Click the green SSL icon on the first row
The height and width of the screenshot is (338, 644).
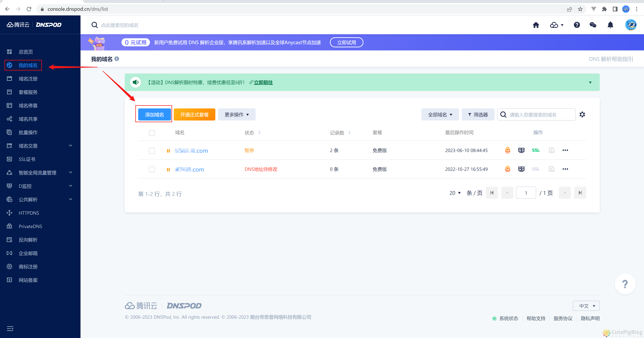coord(536,150)
